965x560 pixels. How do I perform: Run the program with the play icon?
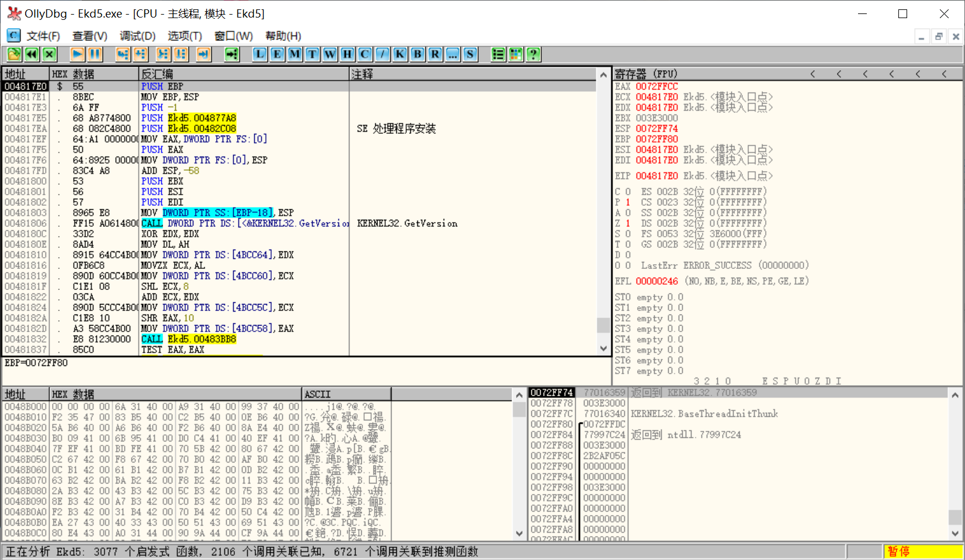77,54
